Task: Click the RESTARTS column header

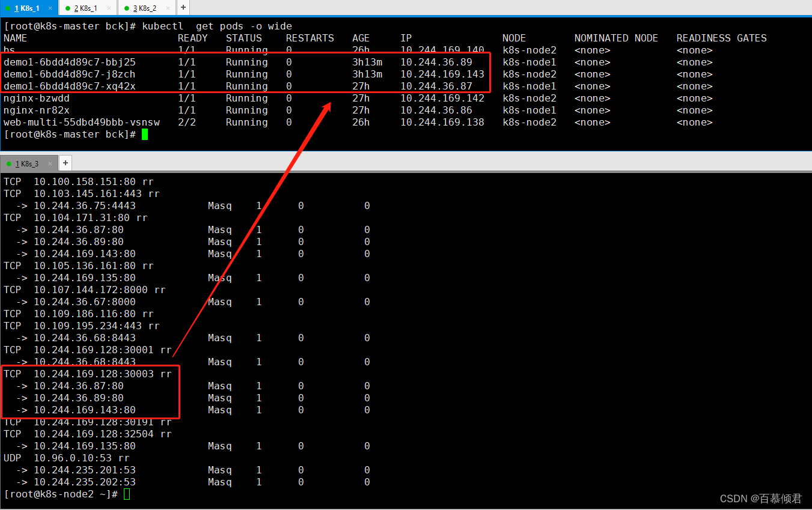Action: [x=310, y=38]
